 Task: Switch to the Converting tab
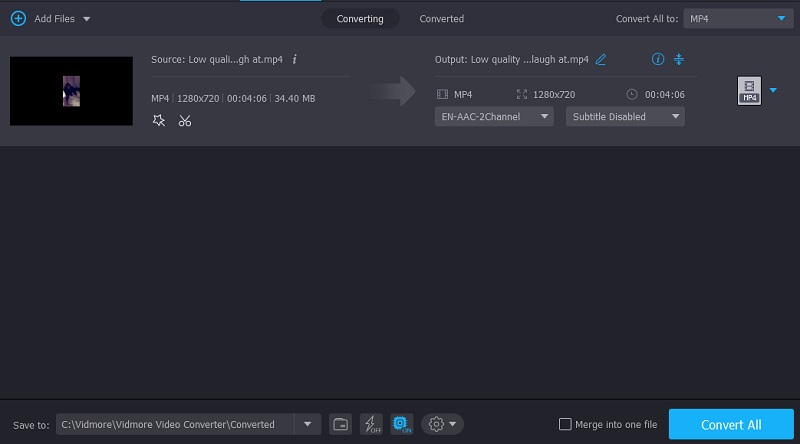pyautogui.click(x=360, y=18)
